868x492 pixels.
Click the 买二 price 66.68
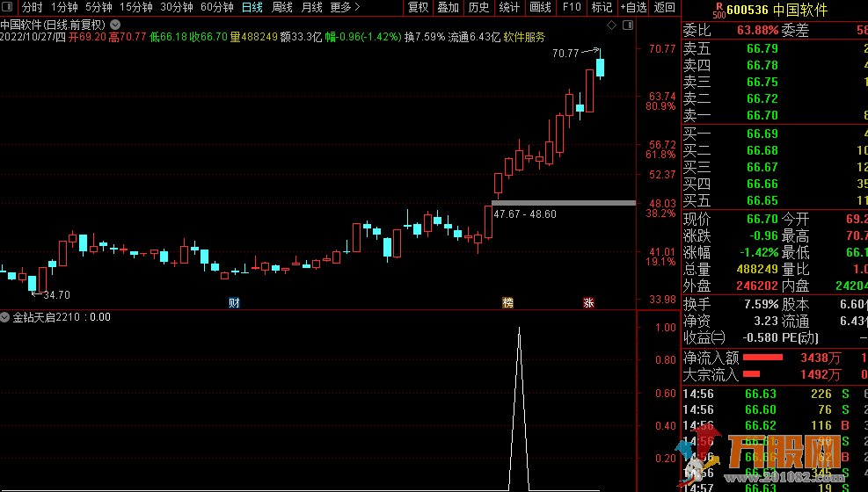[x=762, y=150]
